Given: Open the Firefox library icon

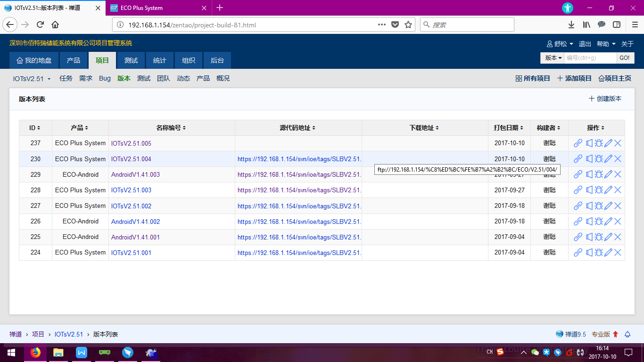Looking at the screenshot, I should 586,25.
